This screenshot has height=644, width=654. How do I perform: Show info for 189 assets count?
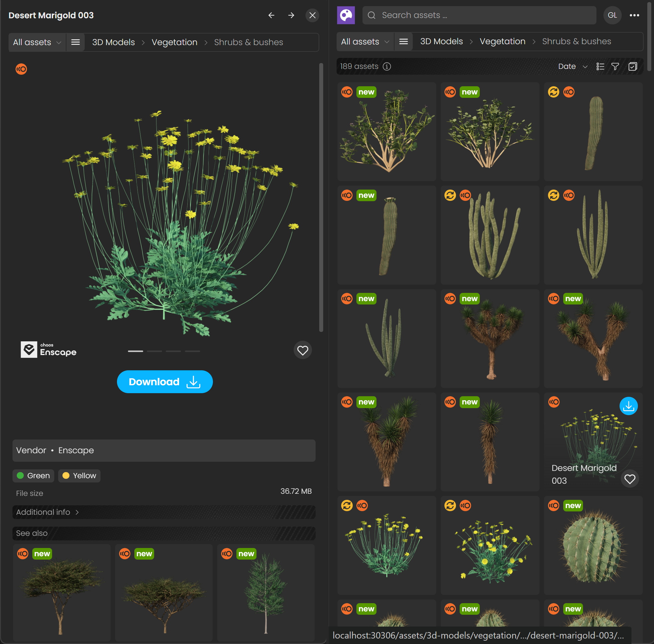(387, 67)
